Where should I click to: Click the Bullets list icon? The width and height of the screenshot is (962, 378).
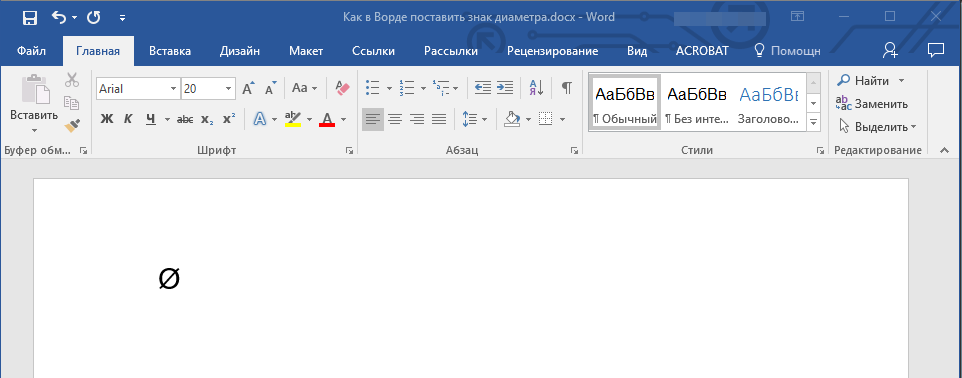[372, 88]
